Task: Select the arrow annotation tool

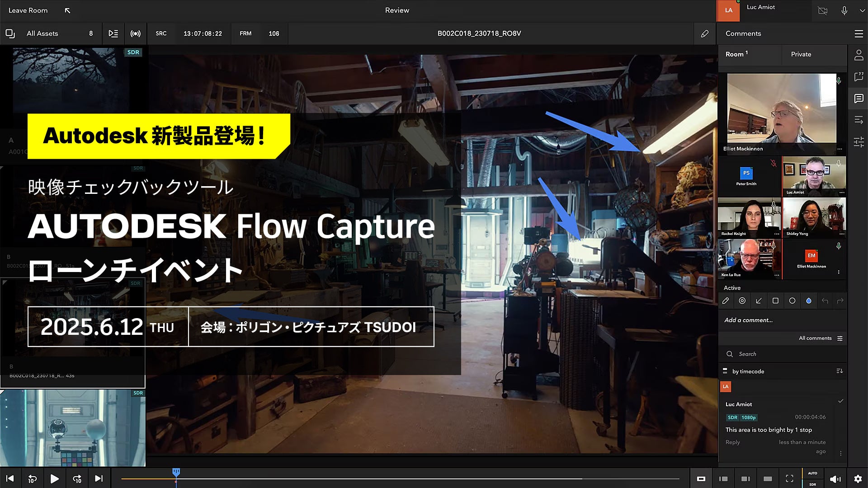Action: point(759,301)
